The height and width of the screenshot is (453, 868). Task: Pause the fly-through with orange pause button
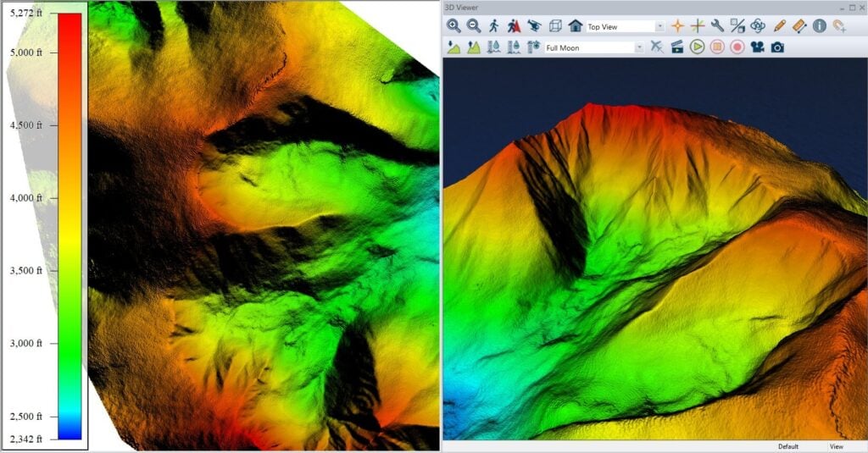(x=717, y=47)
